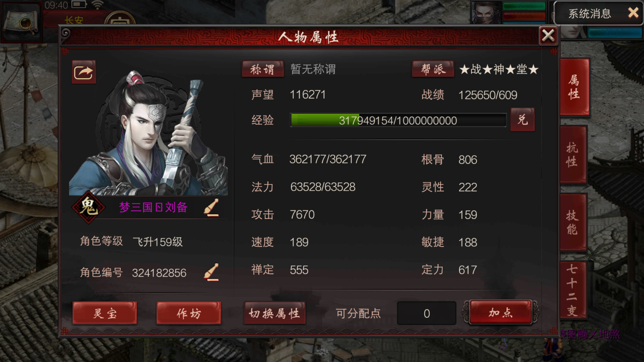644x362 pixels.
Task: Dismiss the 系统消息 notification with X
Action: (x=633, y=13)
